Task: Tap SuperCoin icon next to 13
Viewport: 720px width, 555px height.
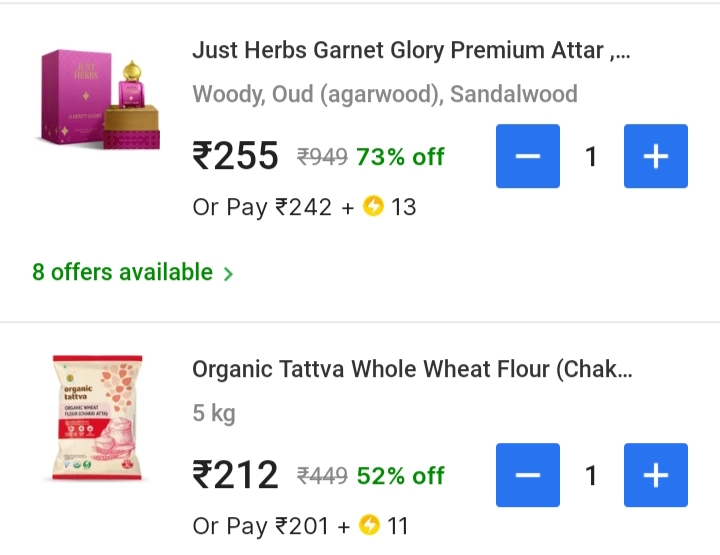Action: click(373, 207)
